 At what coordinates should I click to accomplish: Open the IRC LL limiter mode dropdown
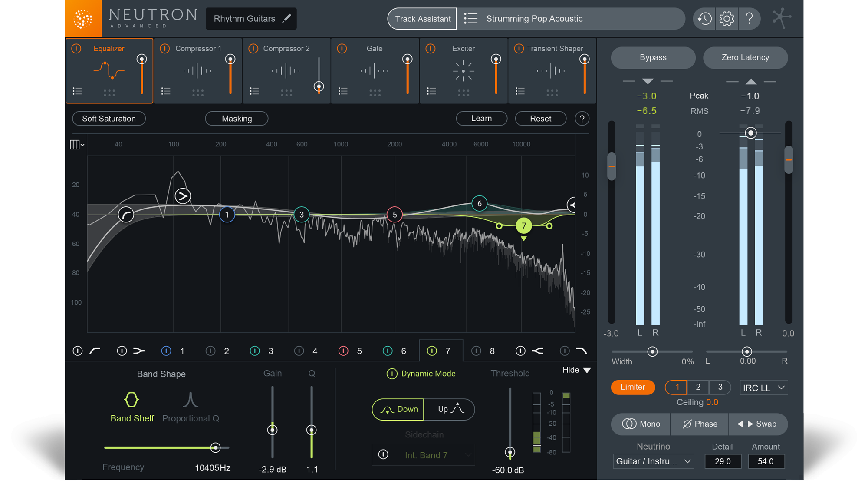(764, 388)
